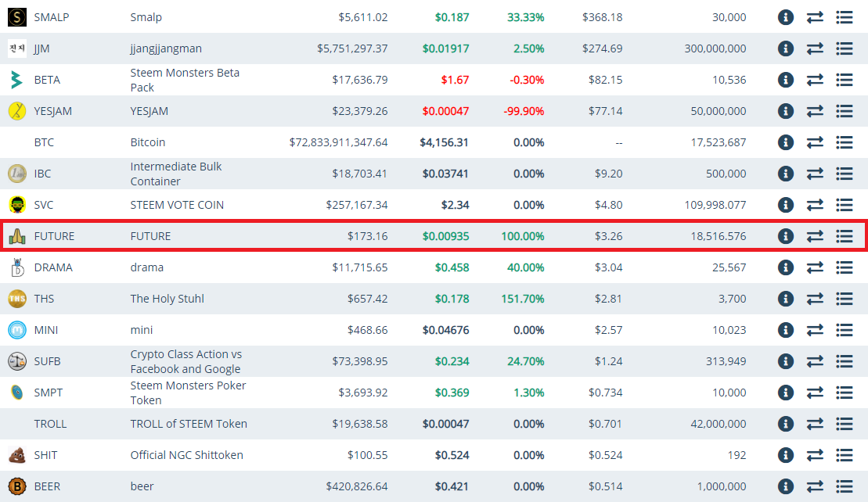Click the BEER market cap $420,826.64
Image resolution: width=868 pixels, height=502 pixels.
[x=356, y=486]
